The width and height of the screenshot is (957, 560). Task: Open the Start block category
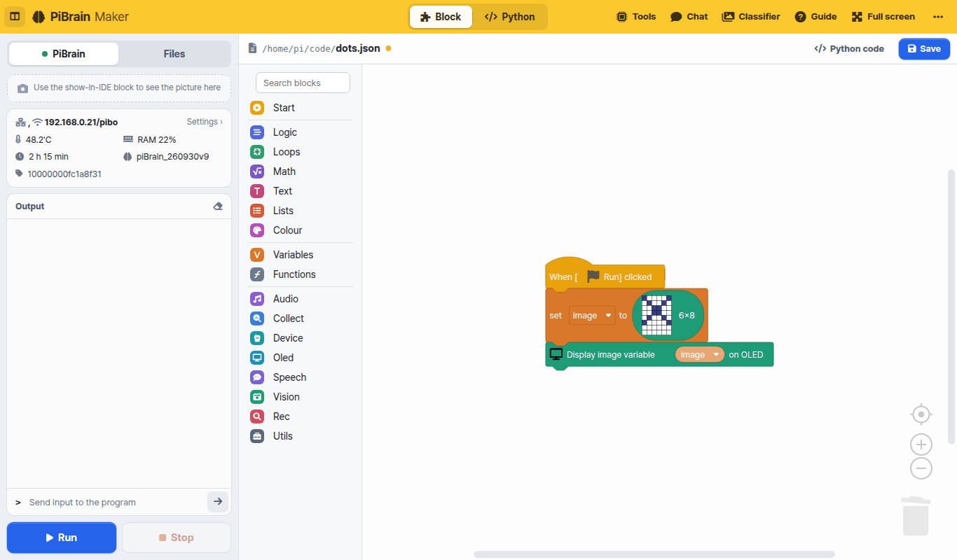point(301,108)
